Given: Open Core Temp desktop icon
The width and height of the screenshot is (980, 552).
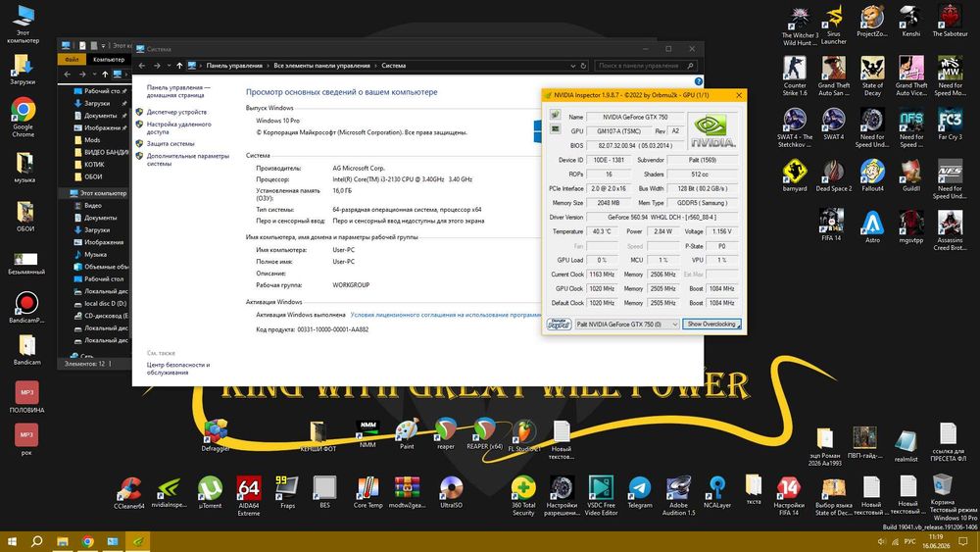Looking at the screenshot, I should point(368,492).
